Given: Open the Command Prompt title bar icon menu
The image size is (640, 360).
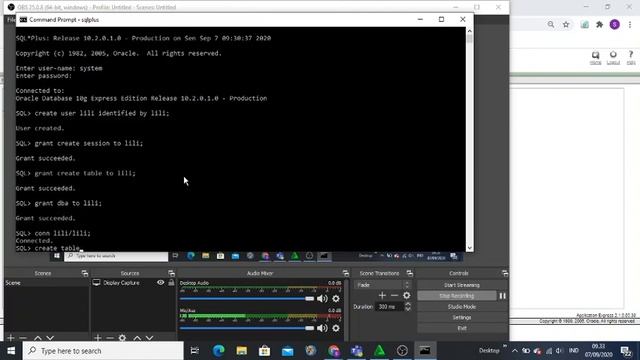Looking at the screenshot, I should pyautogui.click(x=23, y=20).
